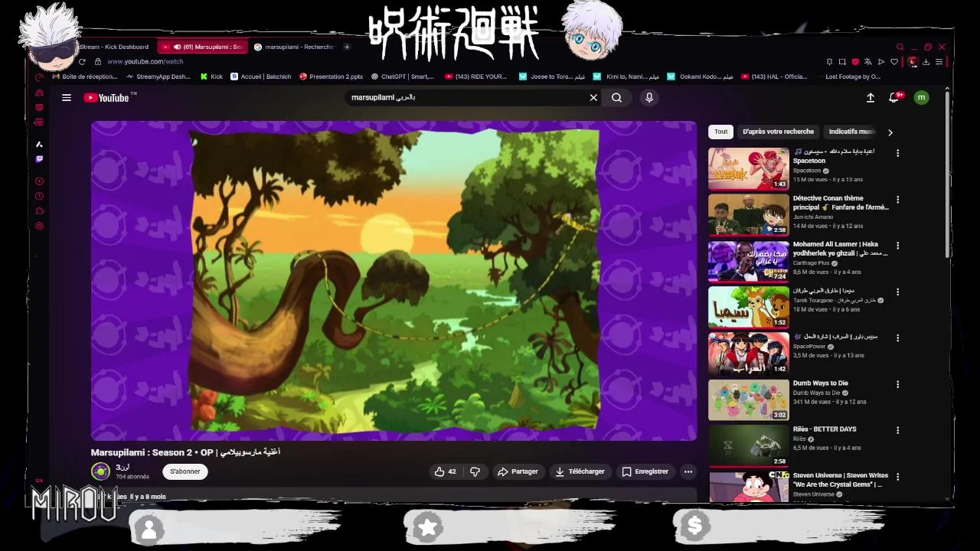Viewport: 980px width, 551px height.
Task: Open the channel avatar beside S'abonner
Action: (100, 471)
